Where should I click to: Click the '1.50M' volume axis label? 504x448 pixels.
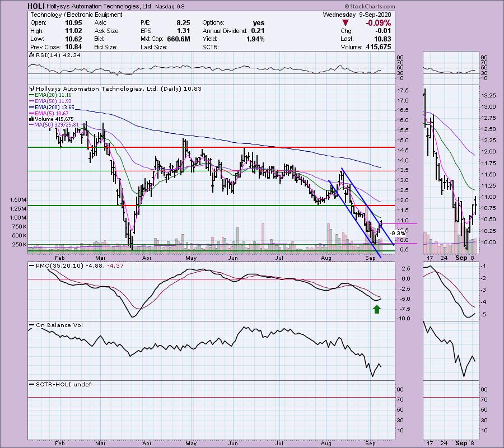coord(18,200)
